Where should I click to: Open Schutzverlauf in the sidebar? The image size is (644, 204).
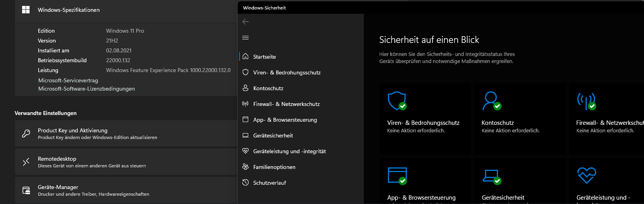click(x=270, y=183)
